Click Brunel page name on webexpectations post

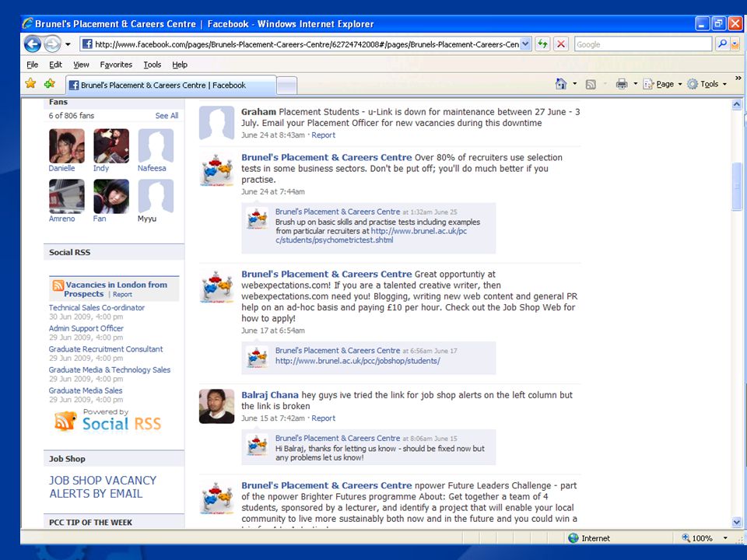[326, 275]
